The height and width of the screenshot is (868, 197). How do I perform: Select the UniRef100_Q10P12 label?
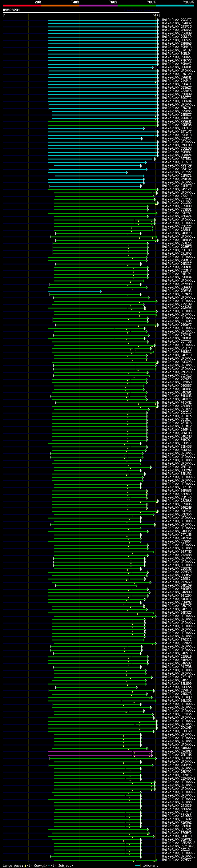[177, 81]
